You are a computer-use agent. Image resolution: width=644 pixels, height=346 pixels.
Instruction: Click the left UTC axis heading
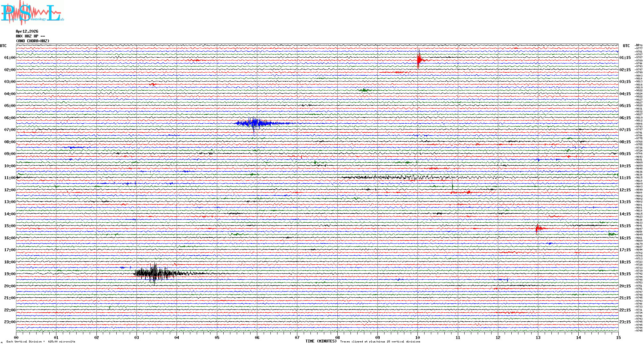[3, 46]
